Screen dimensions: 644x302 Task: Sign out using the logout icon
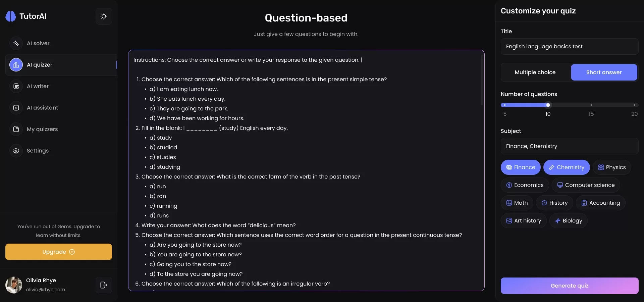point(103,285)
